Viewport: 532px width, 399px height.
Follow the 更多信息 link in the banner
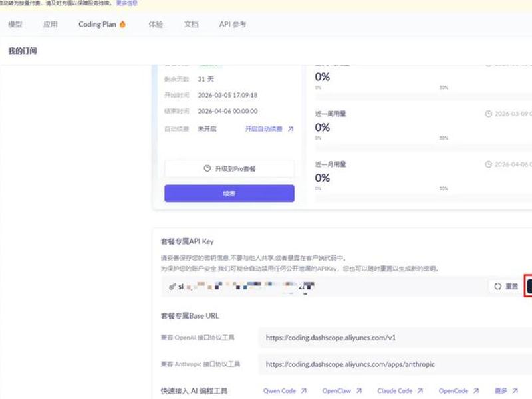[127, 3]
